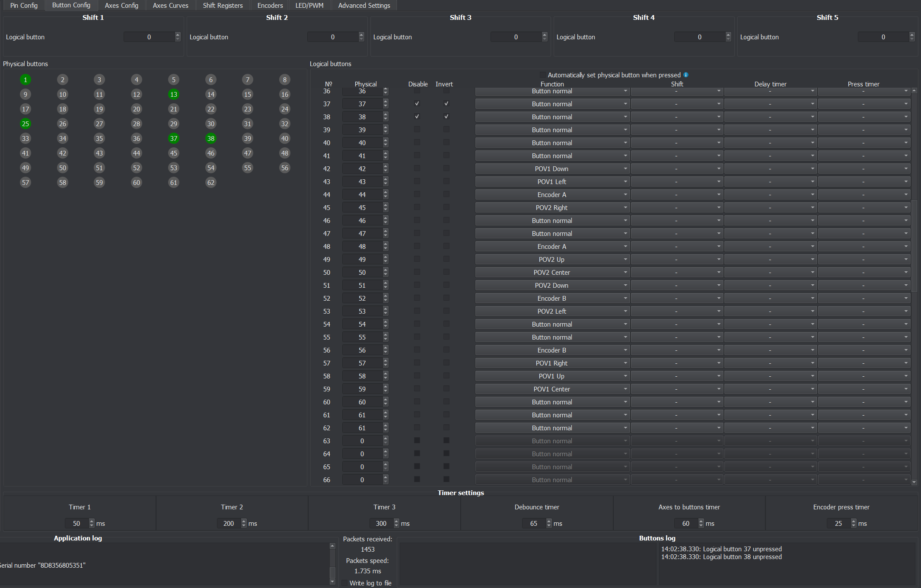Select physical button 25 in the grid
This screenshot has height=588, width=921.
coord(25,124)
